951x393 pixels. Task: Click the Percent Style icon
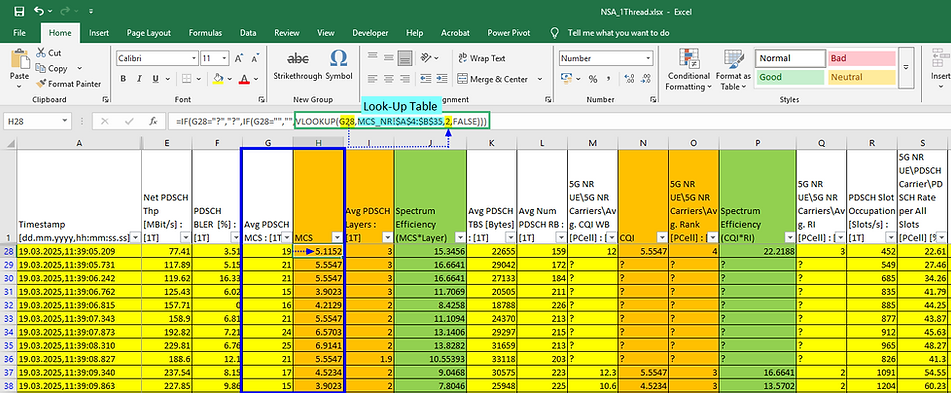pos(592,79)
